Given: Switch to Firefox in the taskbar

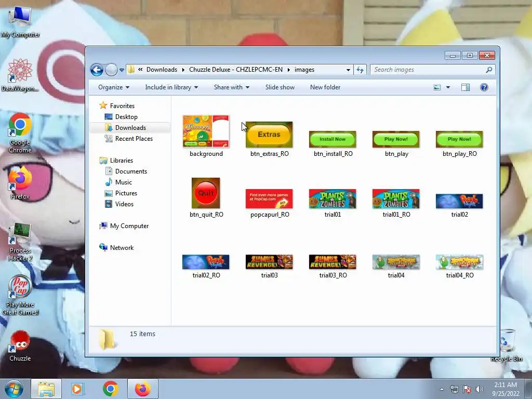Looking at the screenshot, I should coord(142,389).
